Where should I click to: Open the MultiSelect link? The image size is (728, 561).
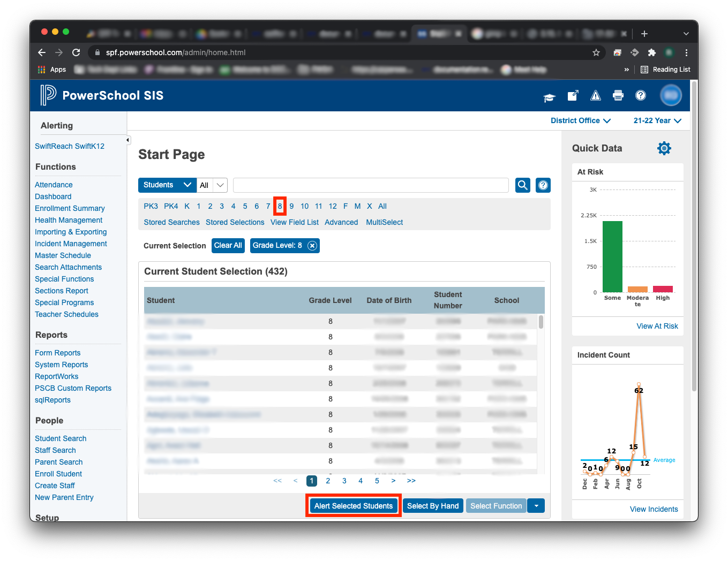pyautogui.click(x=385, y=222)
